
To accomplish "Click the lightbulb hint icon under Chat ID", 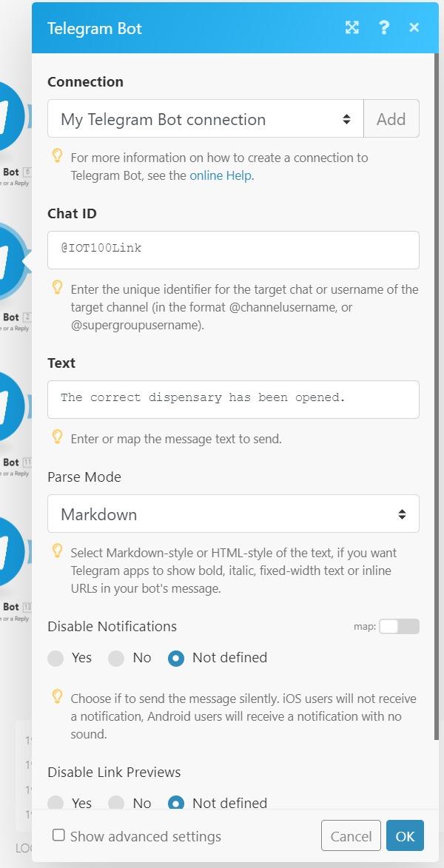I will 56,286.
